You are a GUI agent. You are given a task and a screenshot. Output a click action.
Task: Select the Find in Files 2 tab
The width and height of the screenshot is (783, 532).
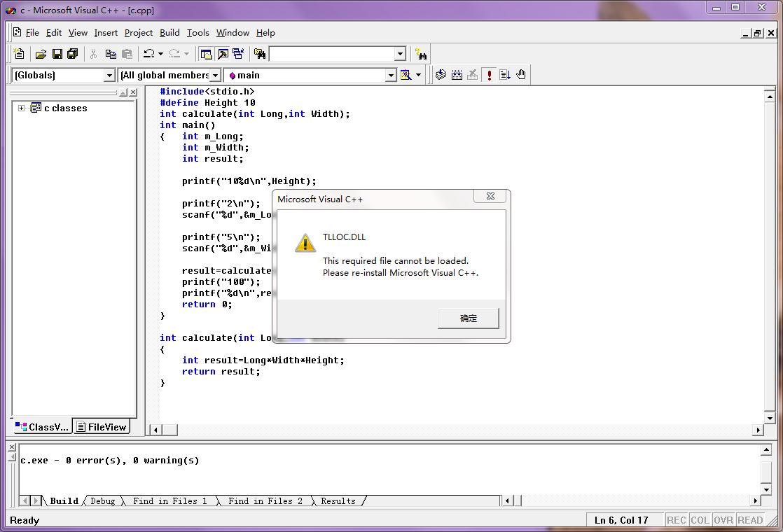coord(265,501)
